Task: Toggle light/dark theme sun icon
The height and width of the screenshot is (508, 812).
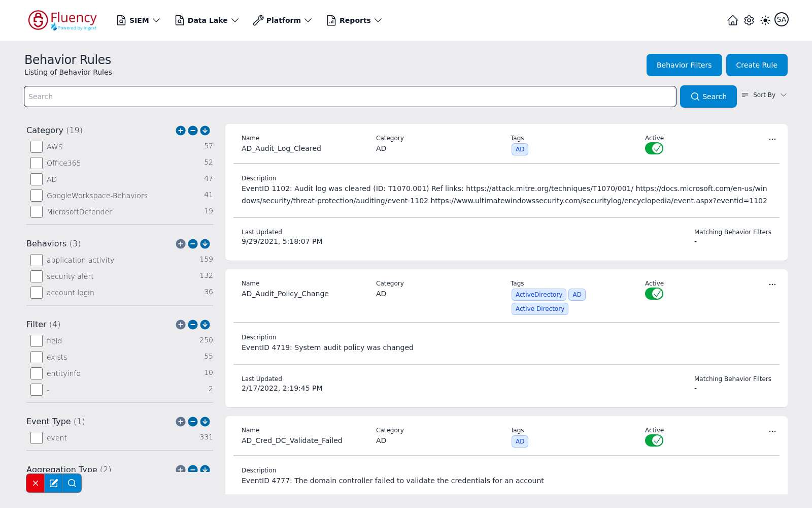Action: point(765,20)
